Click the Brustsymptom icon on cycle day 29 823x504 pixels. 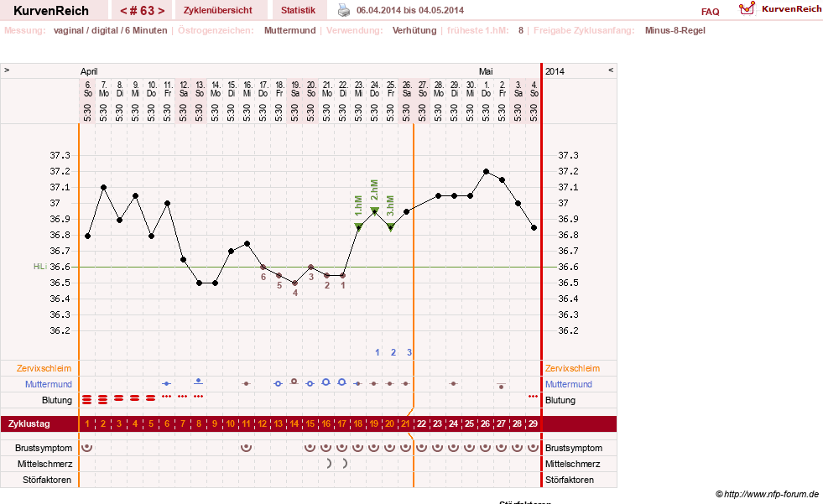(x=534, y=447)
